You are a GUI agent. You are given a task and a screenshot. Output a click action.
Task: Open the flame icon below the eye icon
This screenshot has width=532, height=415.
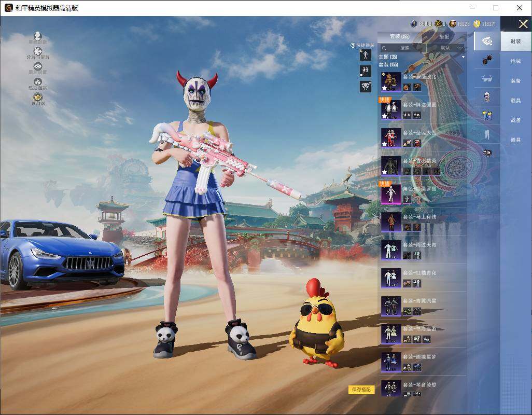click(x=38, y=82)
